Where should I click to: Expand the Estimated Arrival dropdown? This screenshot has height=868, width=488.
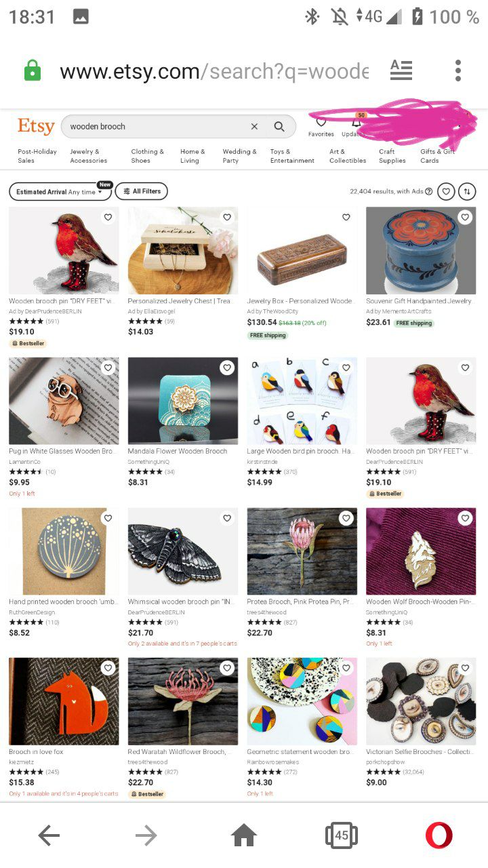(x=60, y=192)
